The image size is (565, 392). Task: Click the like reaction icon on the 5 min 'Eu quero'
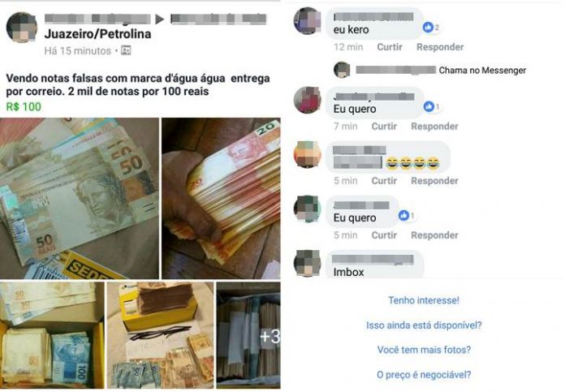pos(404,215)
